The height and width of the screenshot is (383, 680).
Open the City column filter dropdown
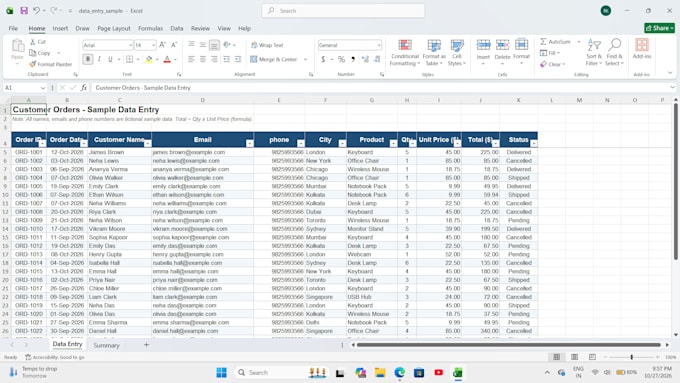[x=342, y=143]
